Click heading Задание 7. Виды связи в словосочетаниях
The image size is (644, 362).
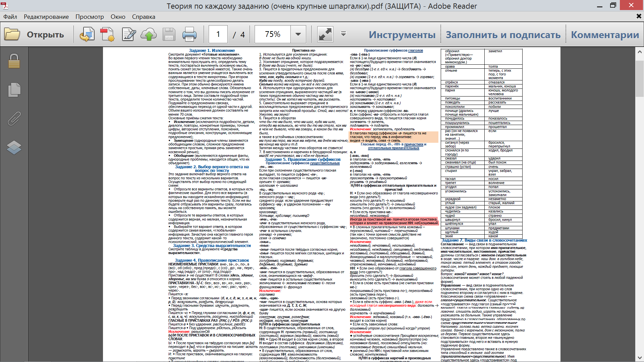[x=484, y=240]
